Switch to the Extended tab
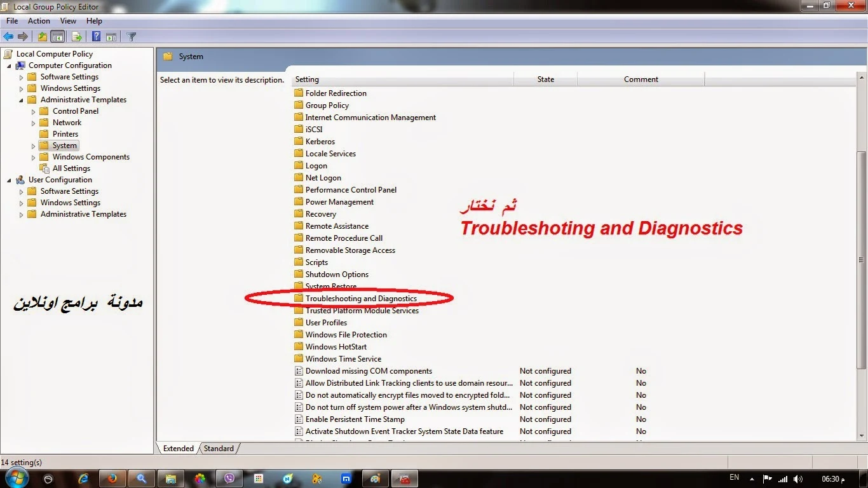 click(179, 449)
